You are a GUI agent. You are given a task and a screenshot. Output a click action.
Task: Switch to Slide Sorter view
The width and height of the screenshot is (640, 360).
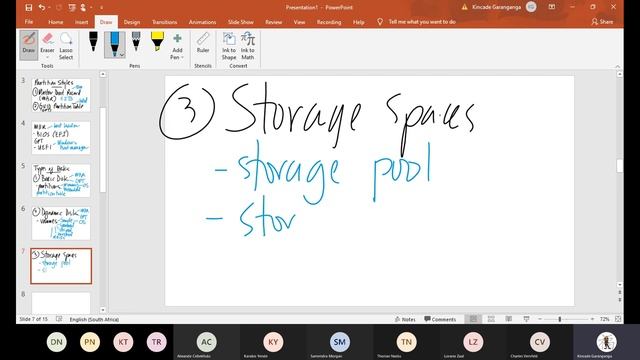pyautogui.click(x=491, y=319)
